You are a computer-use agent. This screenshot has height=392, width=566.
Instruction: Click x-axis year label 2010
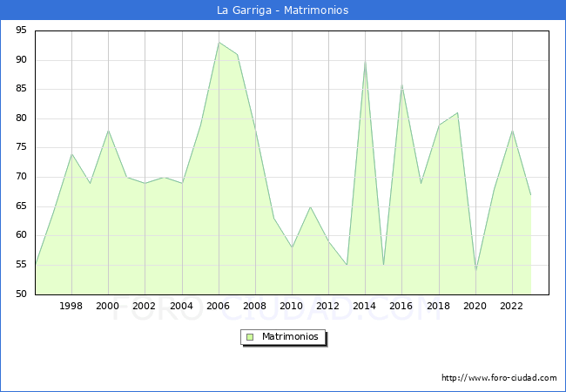coord(292,306)
